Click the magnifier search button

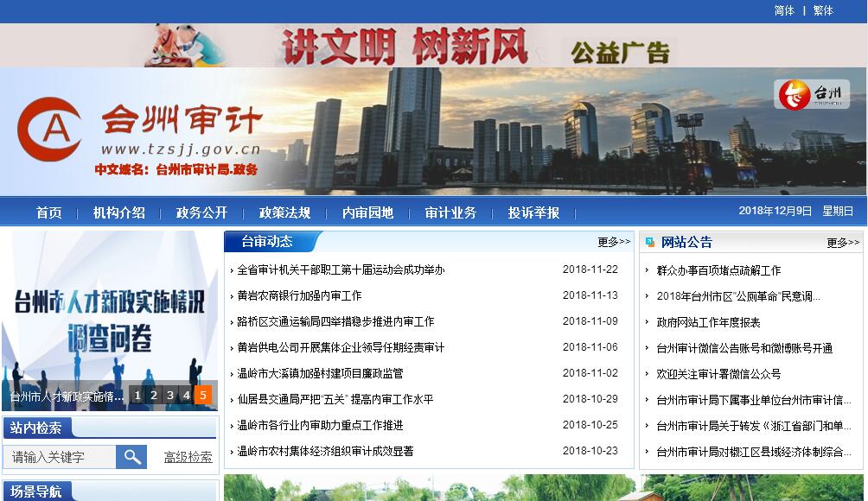coord(131,457)
